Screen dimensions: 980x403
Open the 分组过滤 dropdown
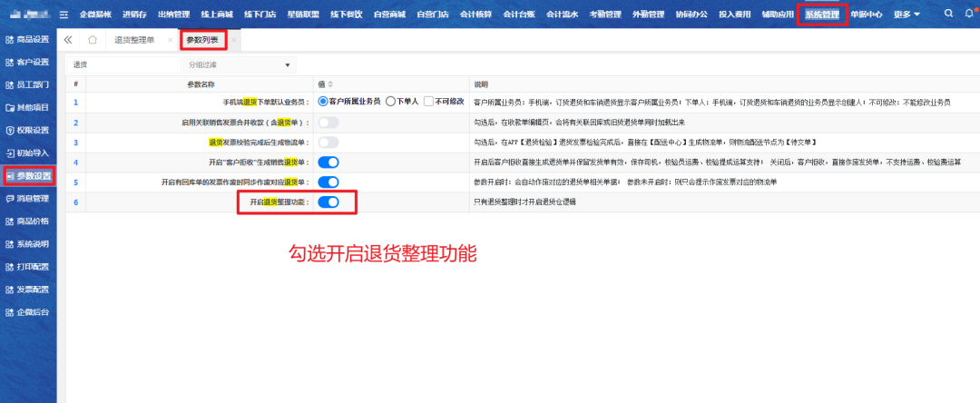pos(239,65)
